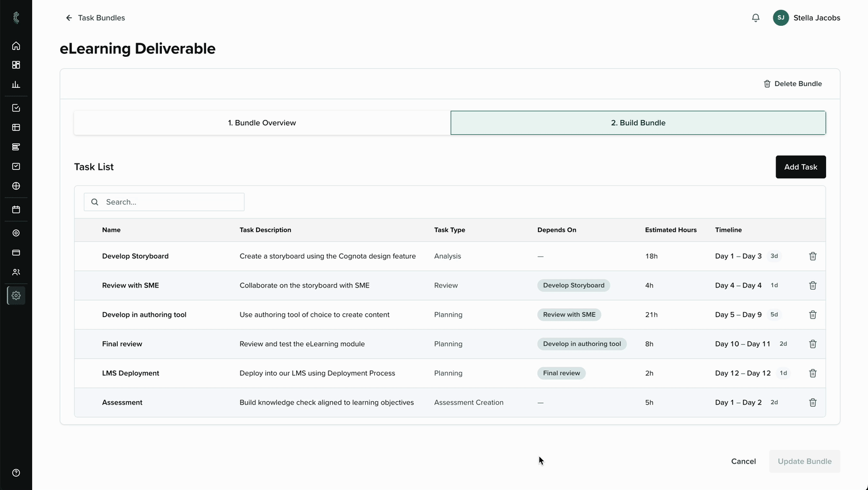This screenshot has width=868, height=490.
Task: Open the Home icon in sidebar
Action: [16, 46]
